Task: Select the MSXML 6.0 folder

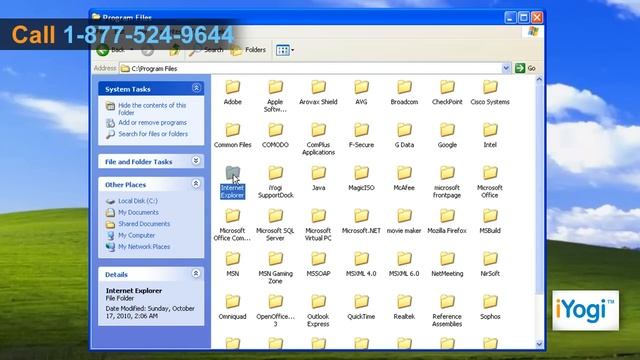Action: pyautogui.click(x=404, y=264)
